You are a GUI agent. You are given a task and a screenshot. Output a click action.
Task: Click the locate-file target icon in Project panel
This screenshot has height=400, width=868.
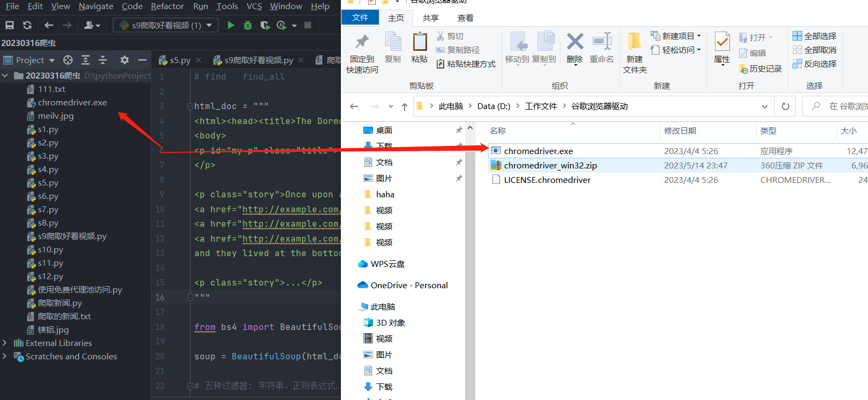(x=68, y=60)
